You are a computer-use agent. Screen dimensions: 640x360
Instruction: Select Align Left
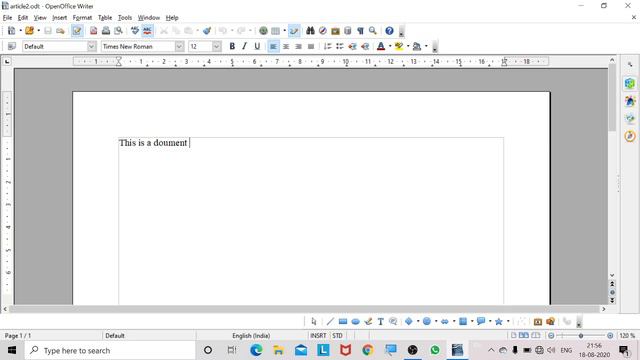tap(273, 46)
